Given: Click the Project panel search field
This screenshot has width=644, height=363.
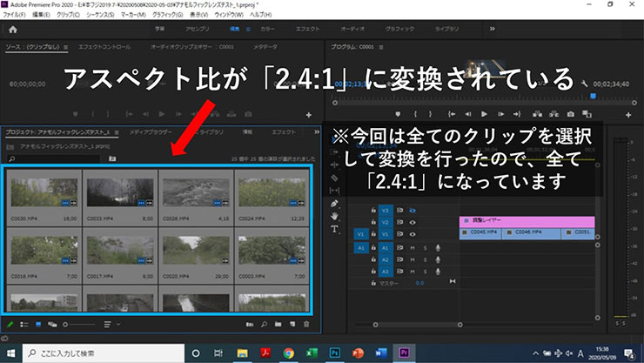Looking at the screenshot, I should click(x=53, y=159).
